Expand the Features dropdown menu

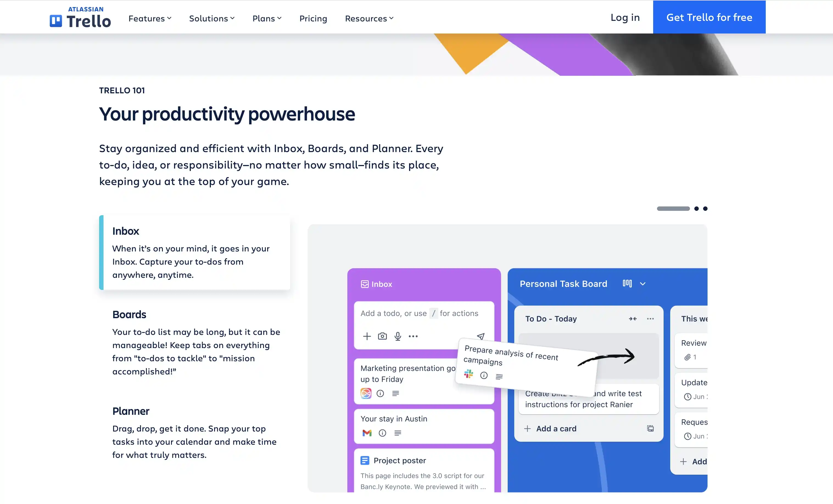tap(150, 18)
